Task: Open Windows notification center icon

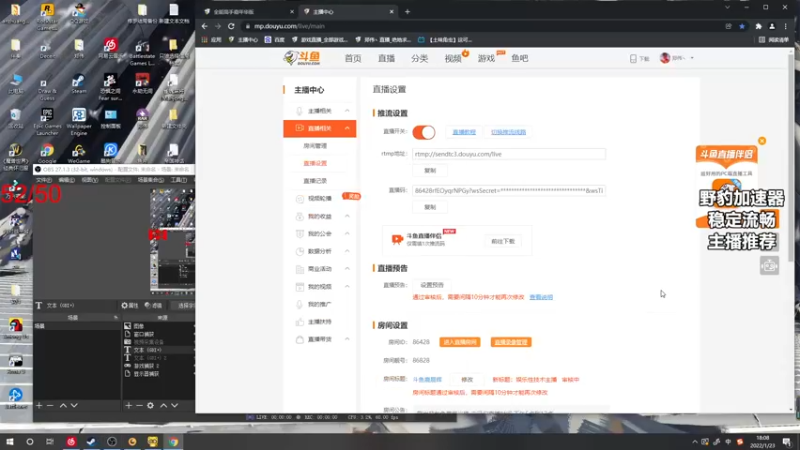Action: (786, 441)
